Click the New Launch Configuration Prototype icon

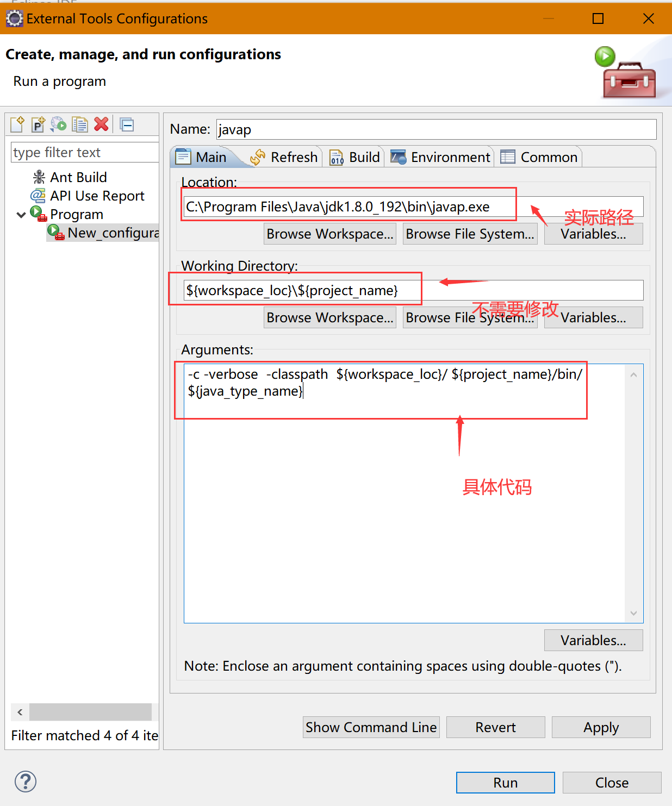[x=38, y=124]
